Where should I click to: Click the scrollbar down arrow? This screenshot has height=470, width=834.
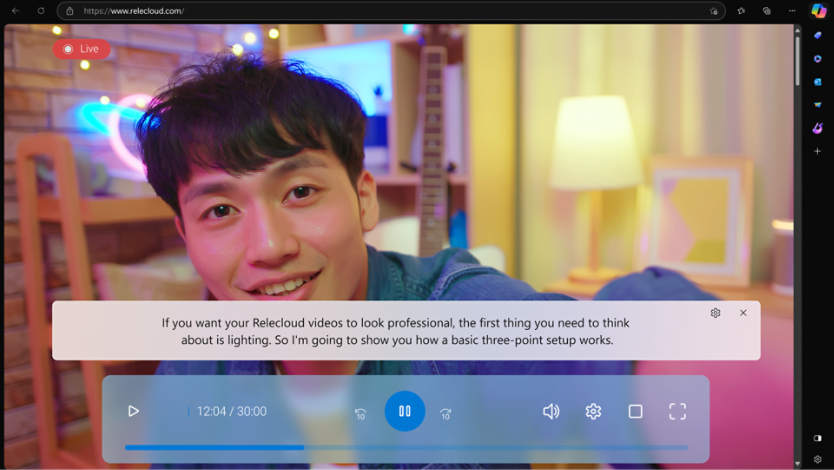[797, 464]
